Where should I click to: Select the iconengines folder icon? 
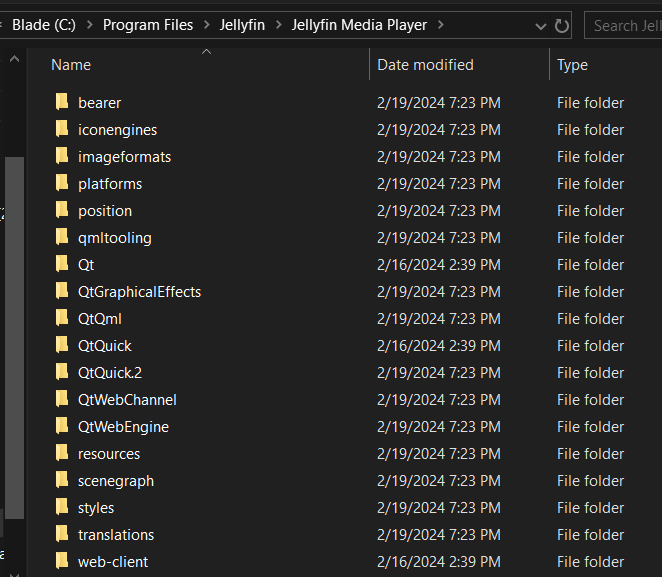click(x=62, y=129)
